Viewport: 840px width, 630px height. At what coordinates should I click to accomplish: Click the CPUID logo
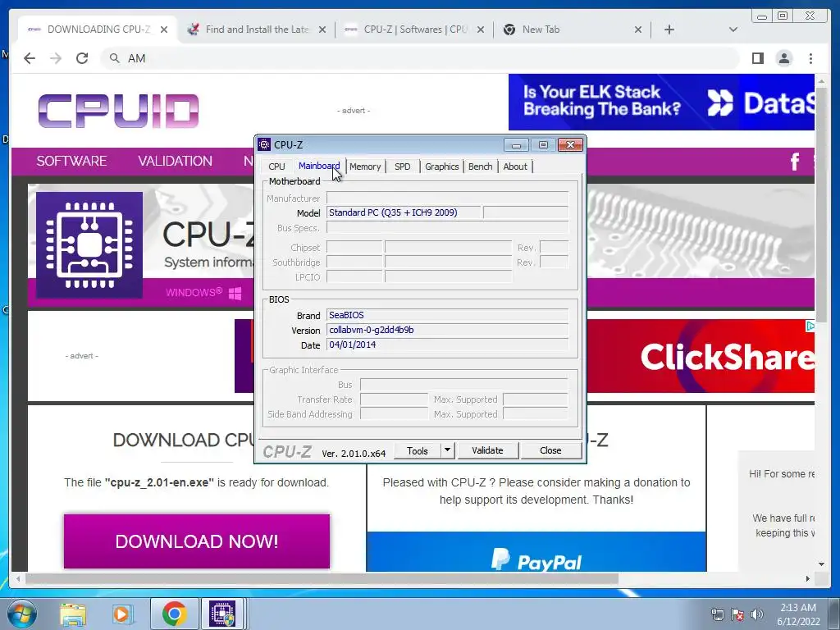tap(118, 111)
